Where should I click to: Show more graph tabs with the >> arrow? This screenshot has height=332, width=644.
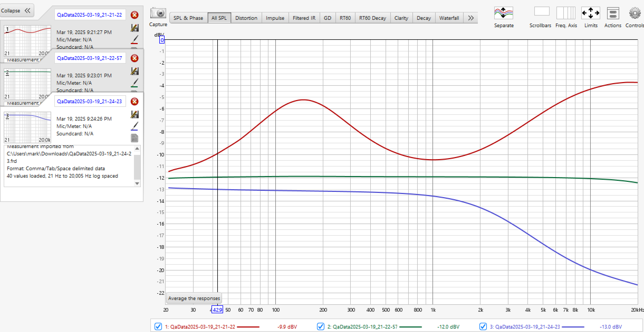(471, 18)
